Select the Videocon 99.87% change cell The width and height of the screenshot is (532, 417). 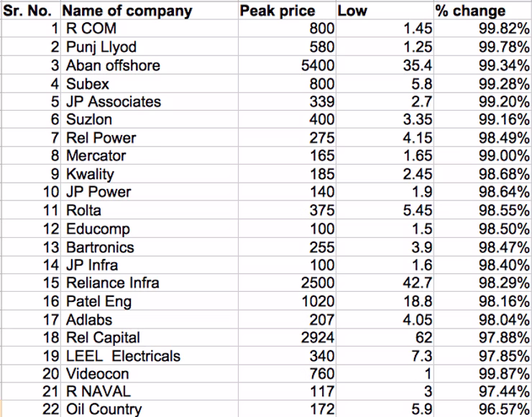click(x=482, y=374)
